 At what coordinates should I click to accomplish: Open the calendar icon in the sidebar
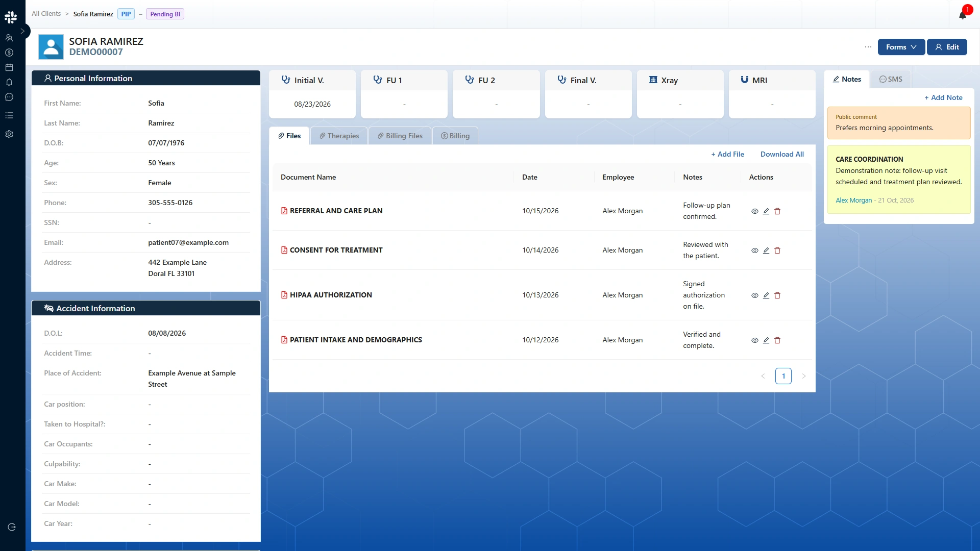[x=9, y=67]
